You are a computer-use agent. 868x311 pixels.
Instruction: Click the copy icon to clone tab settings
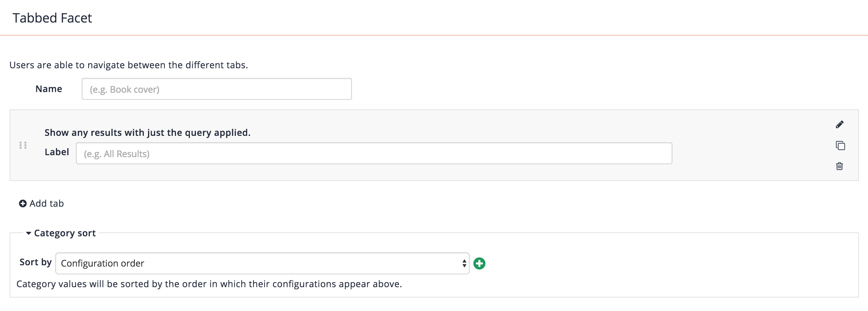click(x=840, y=146)
